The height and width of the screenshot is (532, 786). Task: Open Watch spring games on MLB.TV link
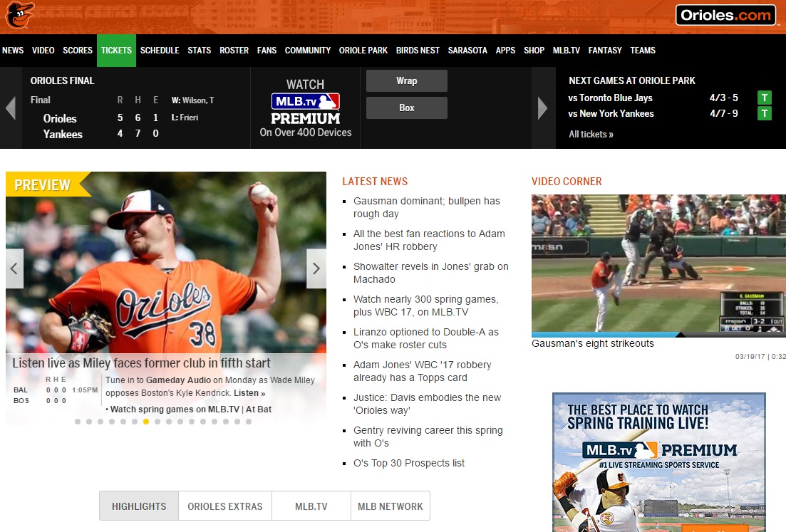click(x=175, y=410)
